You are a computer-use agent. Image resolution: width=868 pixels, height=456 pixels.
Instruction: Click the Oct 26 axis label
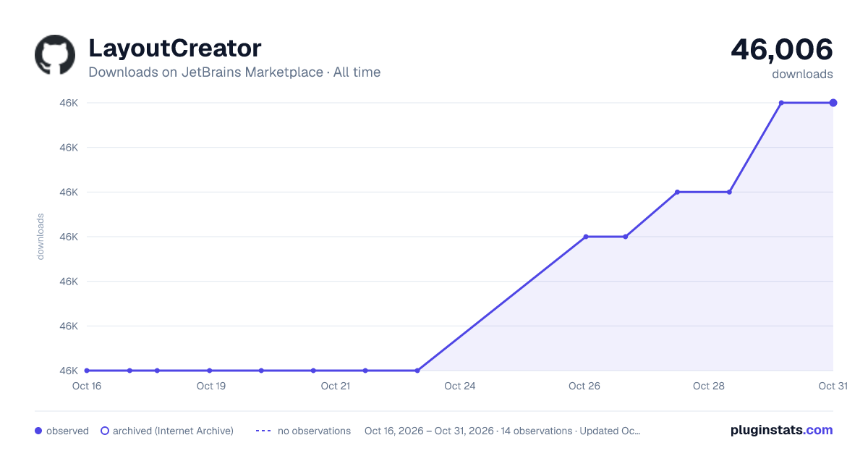584,386
